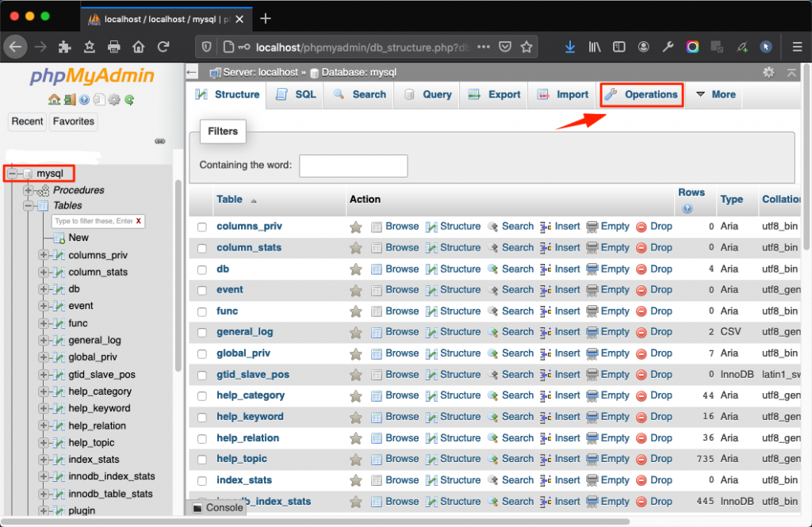Click Insert for the global_priv table

561,353
